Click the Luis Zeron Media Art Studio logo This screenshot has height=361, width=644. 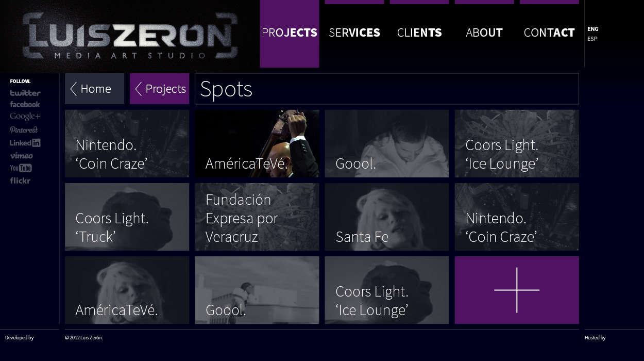(130, 36)
